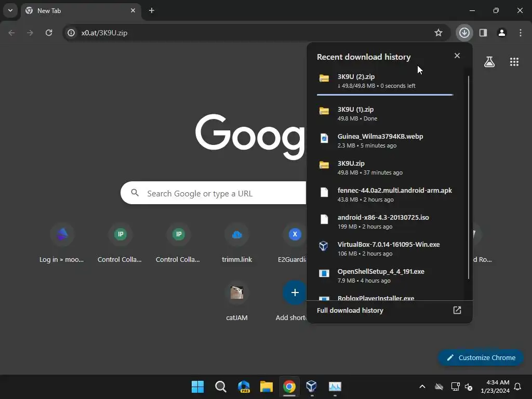Open full download history external icon
Image resolution: width=532 pixels, height=399 pixels.
(457, 310)
